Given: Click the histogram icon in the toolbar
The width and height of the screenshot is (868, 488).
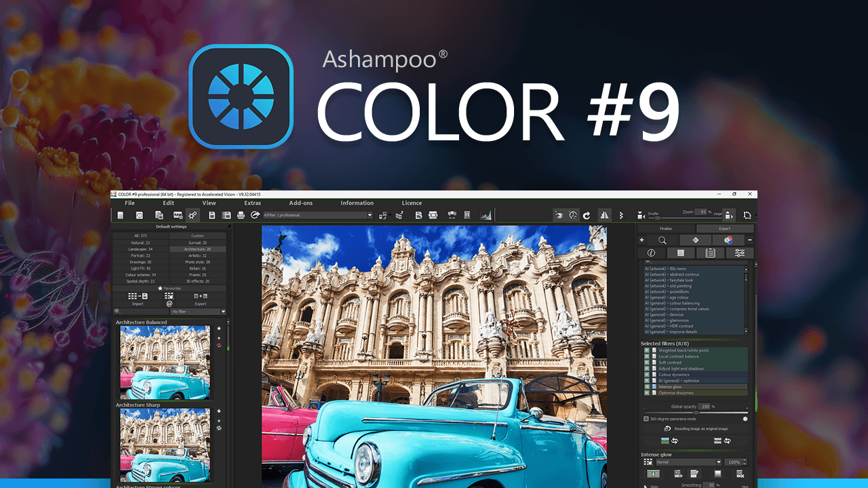Looking at the screenshot, I should 486,215.
